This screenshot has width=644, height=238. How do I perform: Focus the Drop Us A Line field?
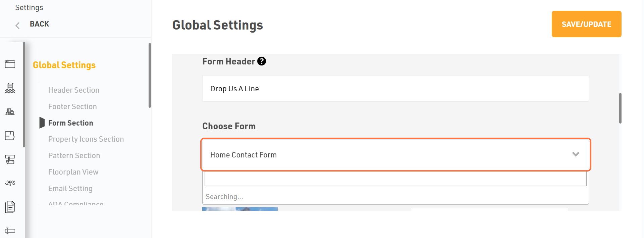[x=395, y=89]
